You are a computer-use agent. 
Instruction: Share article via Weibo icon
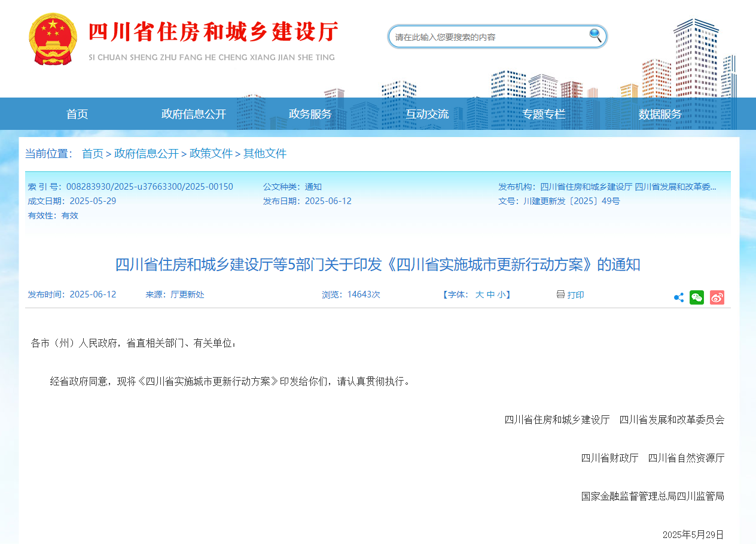coord(717,297)
